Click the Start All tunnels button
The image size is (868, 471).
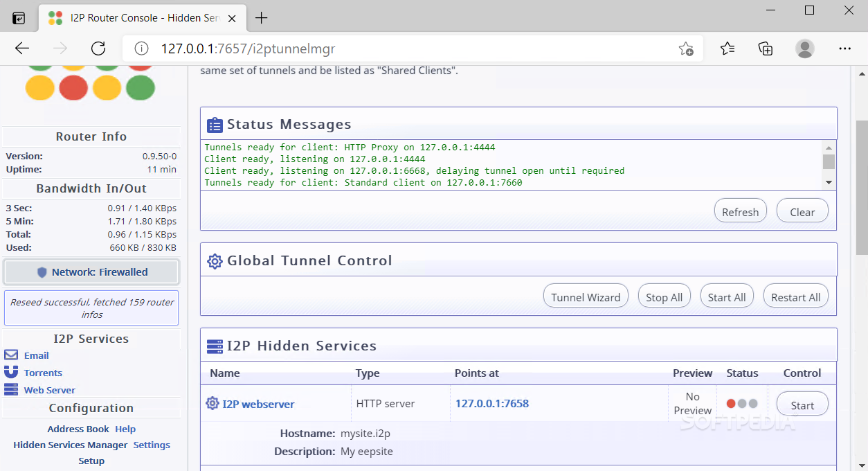tap(727, 296)
